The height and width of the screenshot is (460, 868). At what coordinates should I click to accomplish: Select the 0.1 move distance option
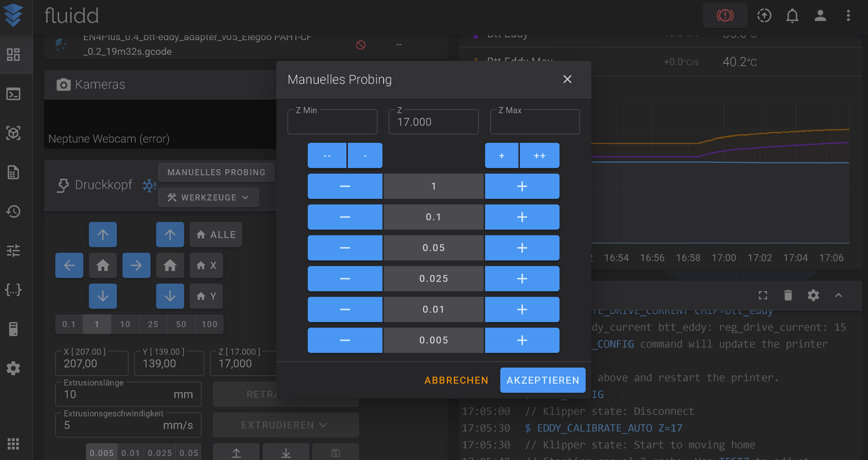point(69,324)
